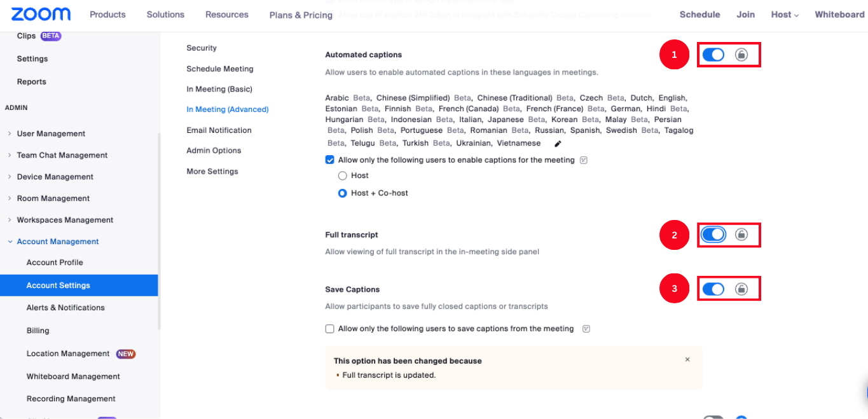This screenshot has width=868, height=419.
Task: Open Alerts & Notifications
Action: [x=65, y=308]
